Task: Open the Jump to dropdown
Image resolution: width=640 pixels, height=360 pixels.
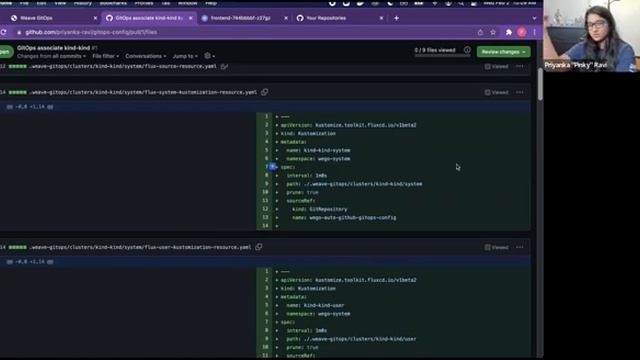Action: tap(185, 56)
